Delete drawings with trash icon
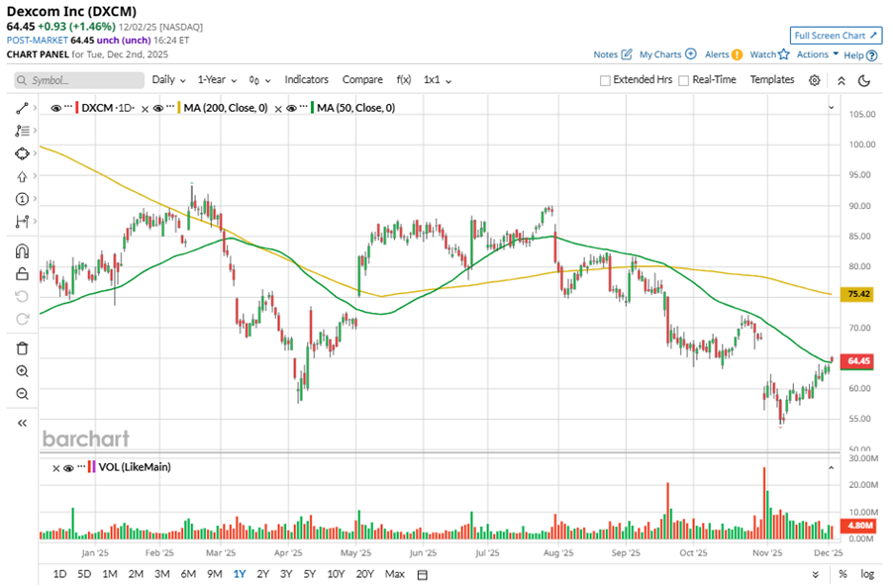 [x=22, y=348]
